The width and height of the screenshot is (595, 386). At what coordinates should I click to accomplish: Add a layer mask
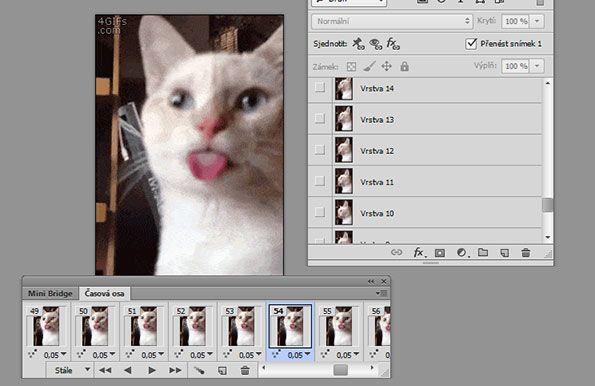pyautogui.click(x=440, y=253)
